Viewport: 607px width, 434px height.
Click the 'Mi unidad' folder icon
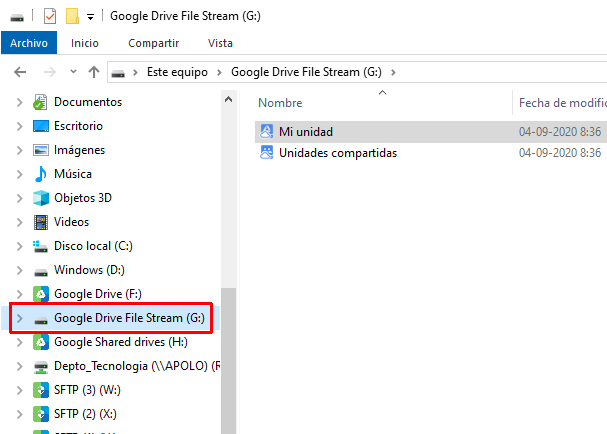click(x=266, y=131)
